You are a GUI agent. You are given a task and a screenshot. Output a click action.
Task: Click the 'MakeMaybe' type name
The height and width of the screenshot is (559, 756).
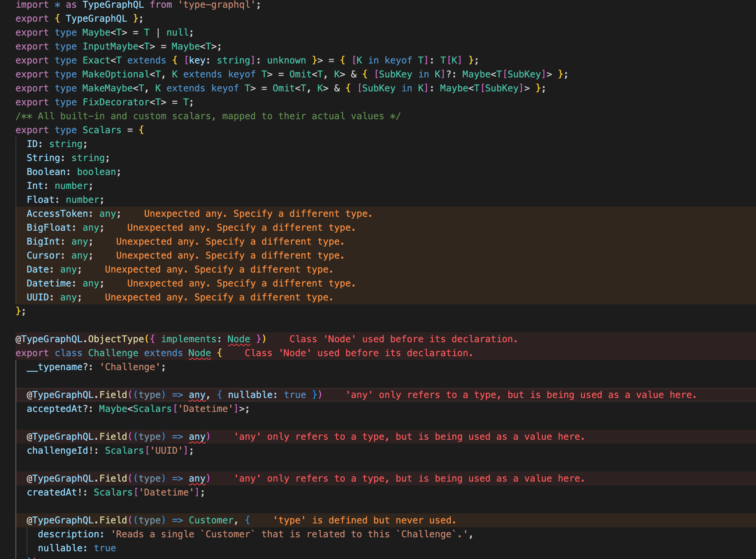click(x=108, y=88)
